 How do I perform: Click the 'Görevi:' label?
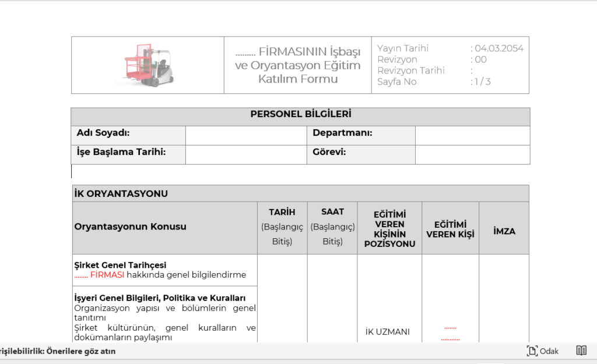(x=329, y=152)
